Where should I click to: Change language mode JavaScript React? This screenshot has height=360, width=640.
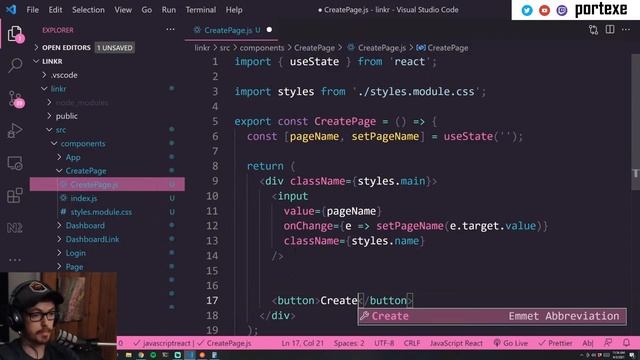click(x=456, y=343)
